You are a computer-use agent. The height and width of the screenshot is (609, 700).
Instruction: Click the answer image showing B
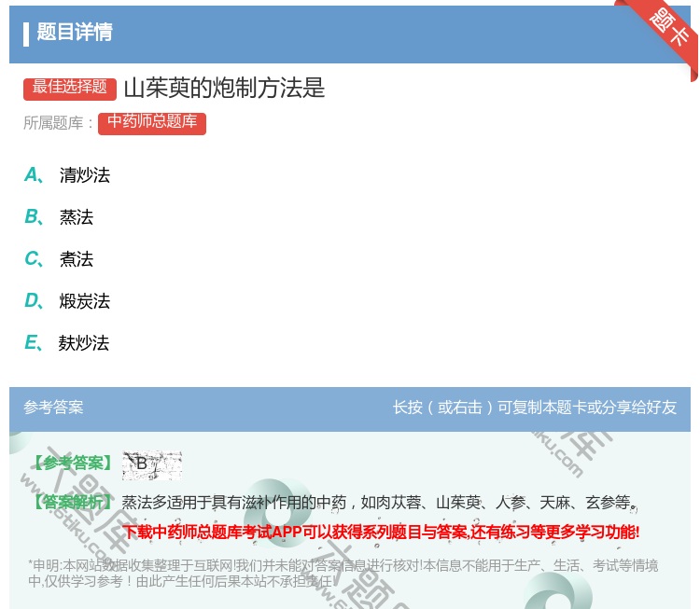coord(152,465)
